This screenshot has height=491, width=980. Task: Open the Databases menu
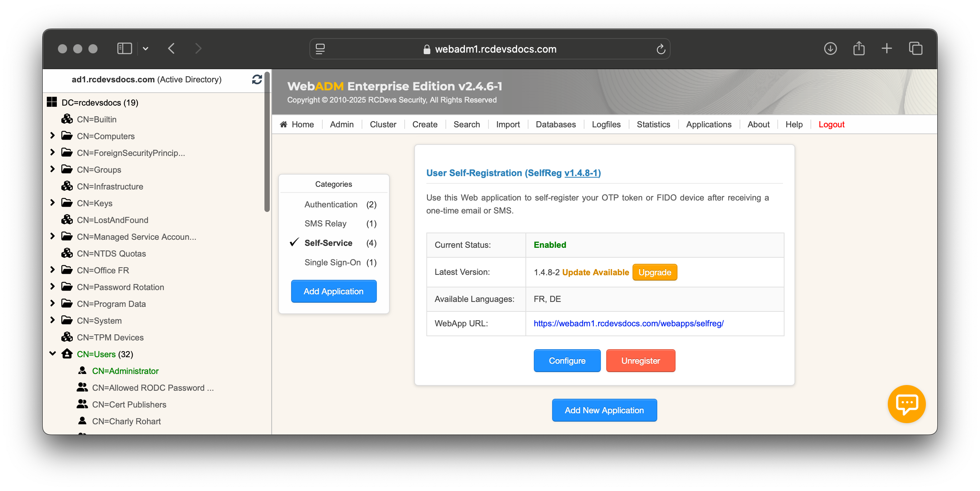click(556, 124)
